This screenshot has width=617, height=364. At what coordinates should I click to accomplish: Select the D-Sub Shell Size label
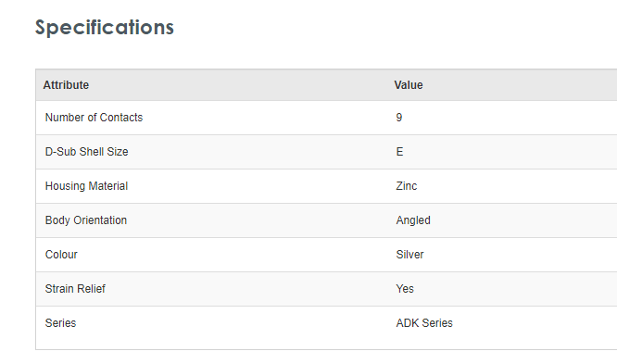point(86,152)
